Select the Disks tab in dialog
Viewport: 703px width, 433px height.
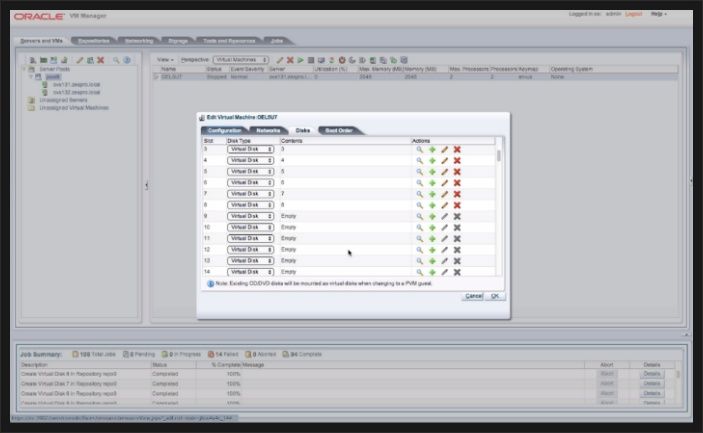[x=303, y=130]
